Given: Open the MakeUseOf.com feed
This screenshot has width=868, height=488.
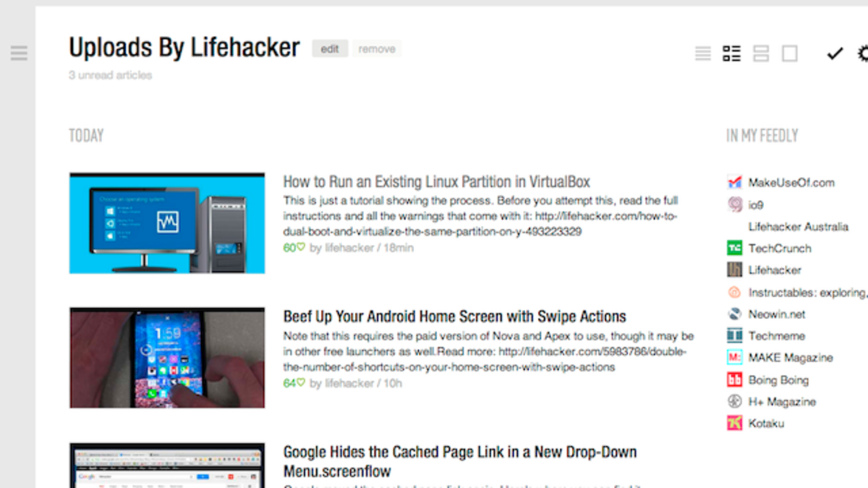Looking at the screenshot, I should tap(791, 183).
